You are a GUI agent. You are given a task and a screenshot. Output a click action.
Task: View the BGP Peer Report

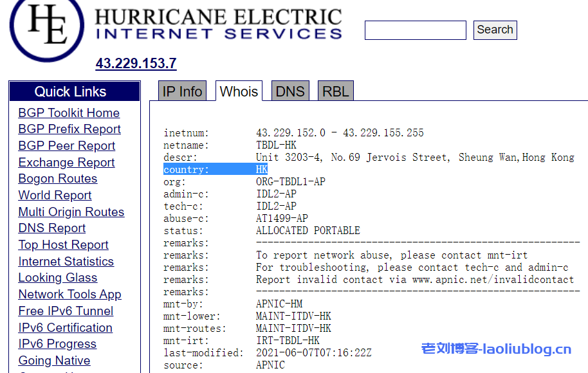point(66,145)
